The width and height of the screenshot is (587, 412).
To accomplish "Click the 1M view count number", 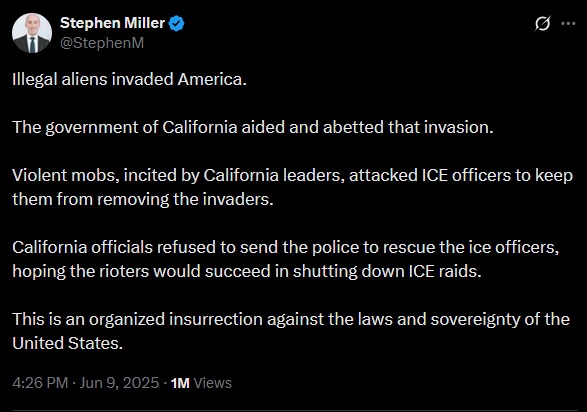I will [x=180, y=383].
